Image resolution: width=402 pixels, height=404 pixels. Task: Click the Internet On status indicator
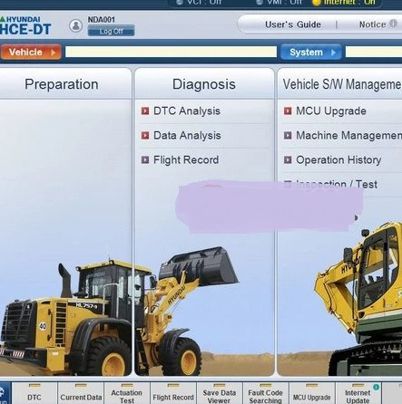point(345,2)
